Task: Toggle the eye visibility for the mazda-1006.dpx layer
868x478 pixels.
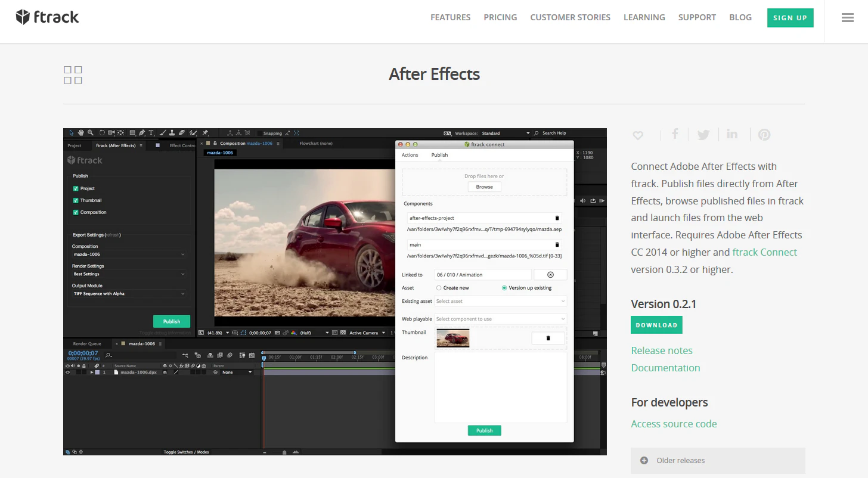Action: point(67,372)
